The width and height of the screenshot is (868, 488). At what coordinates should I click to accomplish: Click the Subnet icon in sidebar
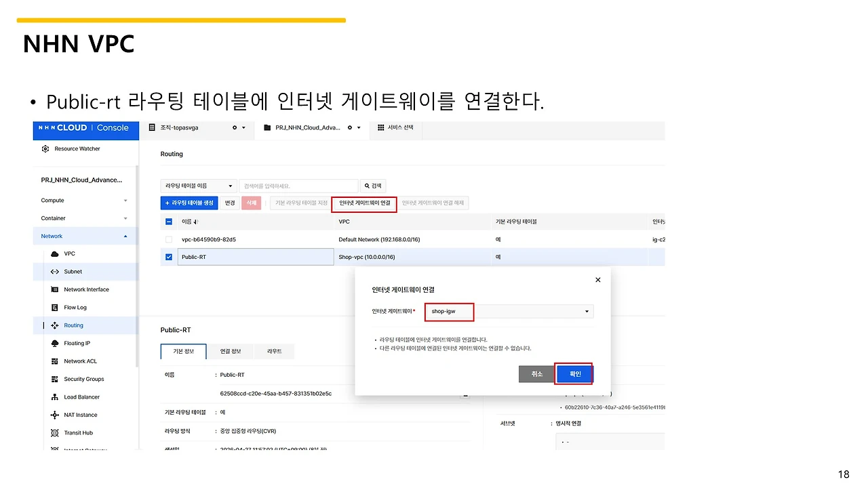tap(55, 272)
